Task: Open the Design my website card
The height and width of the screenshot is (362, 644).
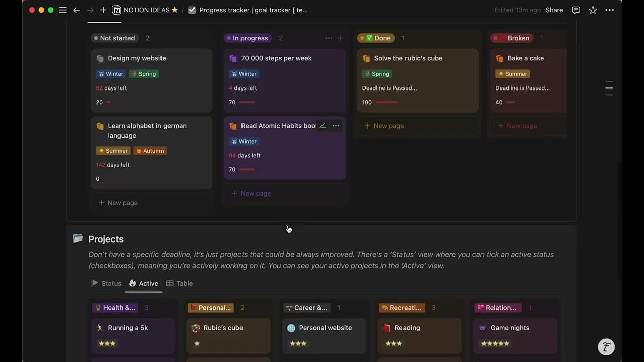Action: pyautogui.click(x=137, y=58)
